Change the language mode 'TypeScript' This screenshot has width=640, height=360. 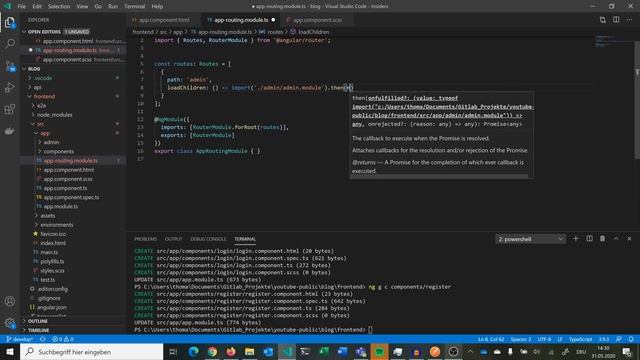[x=580, y=339]
